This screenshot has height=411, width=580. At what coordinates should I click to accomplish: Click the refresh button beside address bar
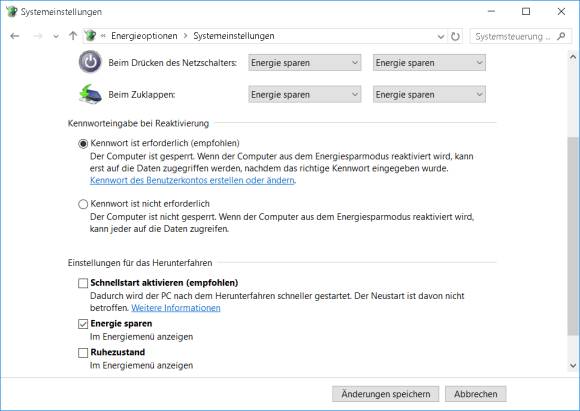pyautogui.click(x=455, y=36)
